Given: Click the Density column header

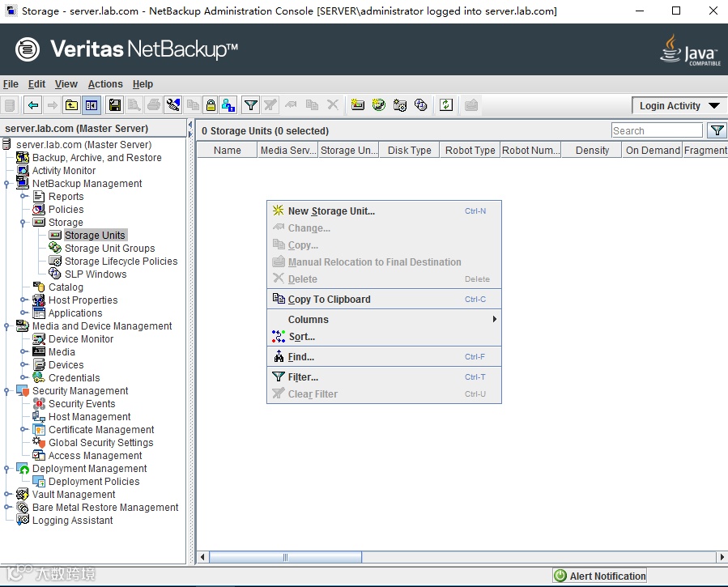Looking at the screenshot, I should point(592,151).
